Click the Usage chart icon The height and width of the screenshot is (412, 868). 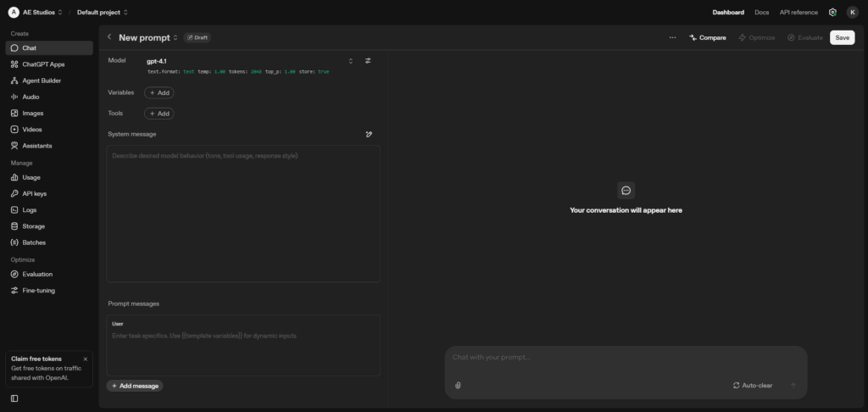click(x=14, y=178)
